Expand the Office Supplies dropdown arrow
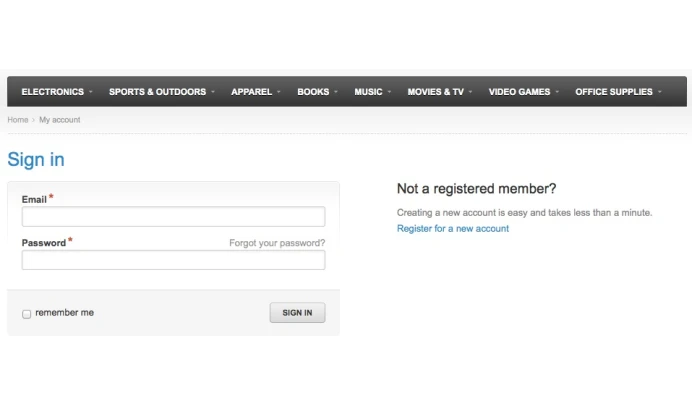The image size is (692, 415). pyautogui.click(x=661, y=92)
